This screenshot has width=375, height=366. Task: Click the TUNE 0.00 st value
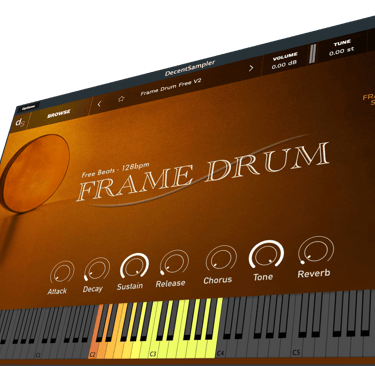tap(341, 52)
